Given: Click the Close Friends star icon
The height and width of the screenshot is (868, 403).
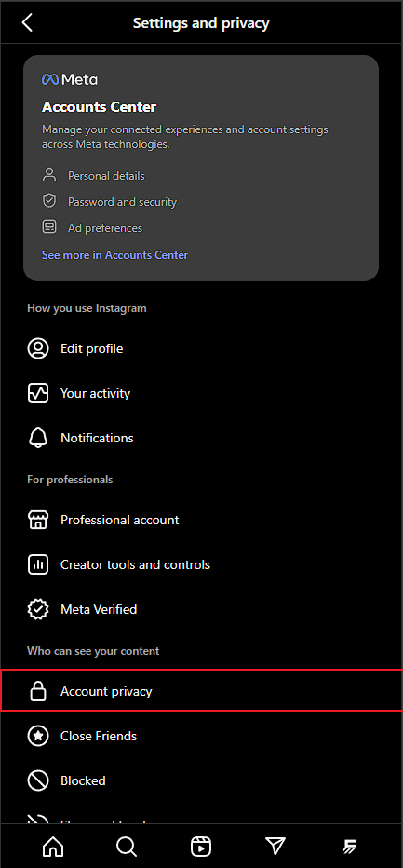Looking at the screenshot, I should pyautogui.click(x=38, y=736).
